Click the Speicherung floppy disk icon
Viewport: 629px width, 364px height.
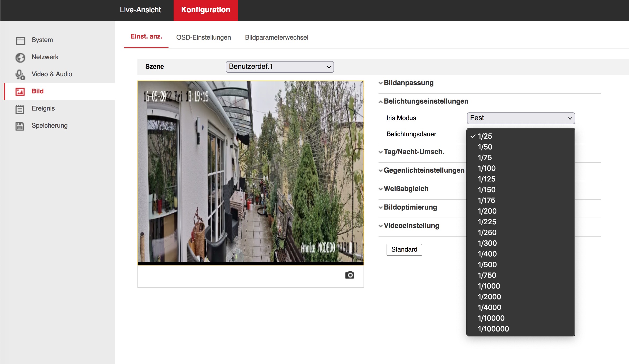click(x=20, y=126)
